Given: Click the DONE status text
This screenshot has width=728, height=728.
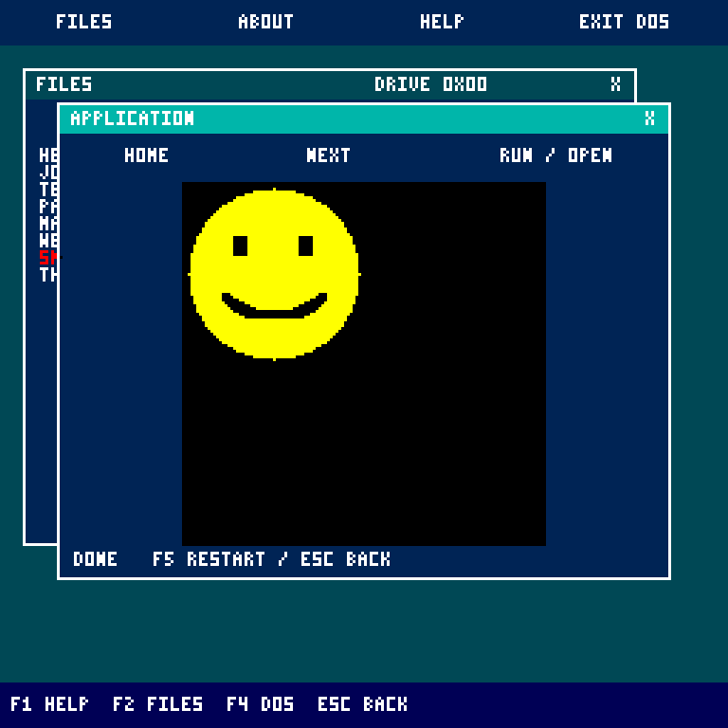Looking at the screenshot, I should pos(95,559).
